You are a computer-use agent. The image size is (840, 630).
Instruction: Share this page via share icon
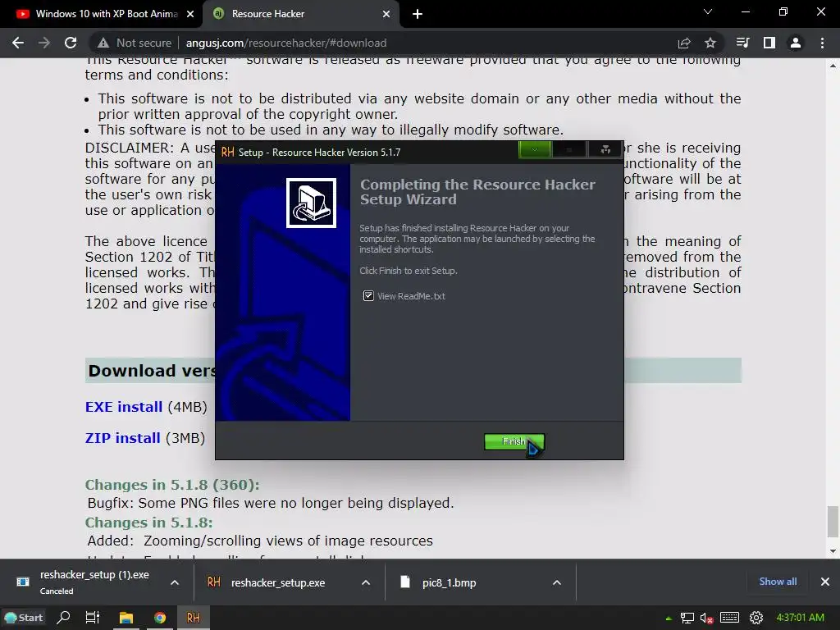click(684, 43)
